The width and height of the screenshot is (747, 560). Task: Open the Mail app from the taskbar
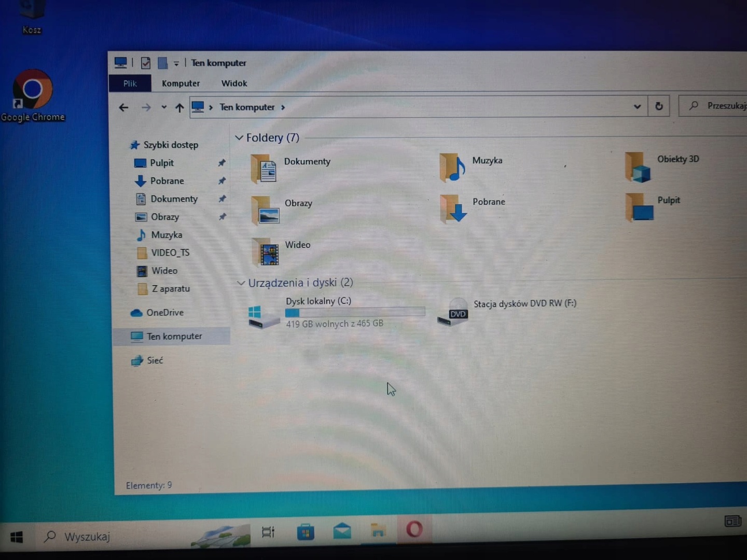(342, 531)
